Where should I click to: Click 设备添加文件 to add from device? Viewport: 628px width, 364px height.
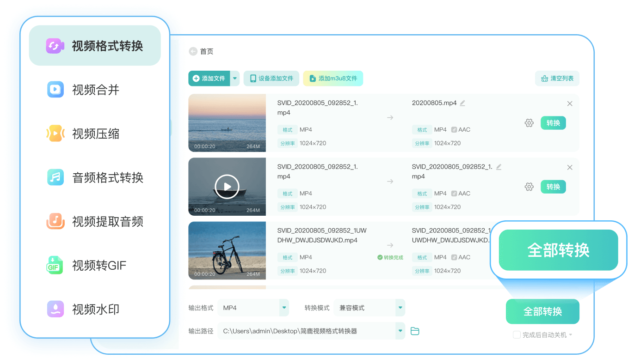coord(271,79)
